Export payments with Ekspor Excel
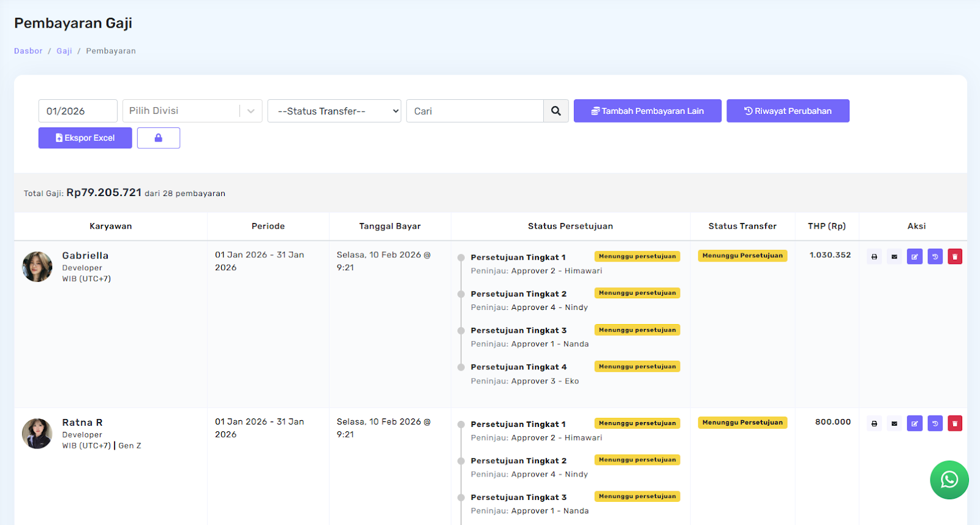 (x=85, y=138)
